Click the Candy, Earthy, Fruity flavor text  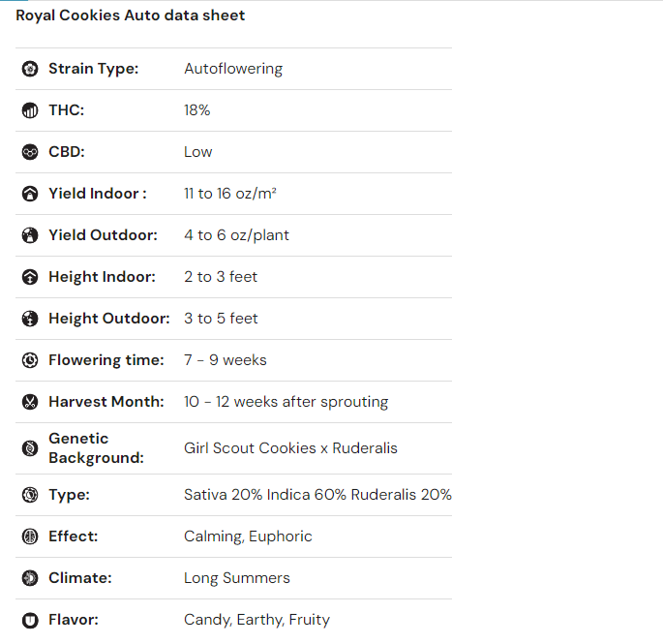(x=256, y=620)
